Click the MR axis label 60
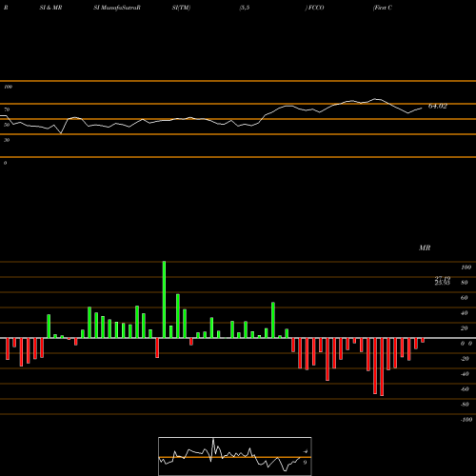The width and height of the screenshot is (476, 476). click(465, 298)
